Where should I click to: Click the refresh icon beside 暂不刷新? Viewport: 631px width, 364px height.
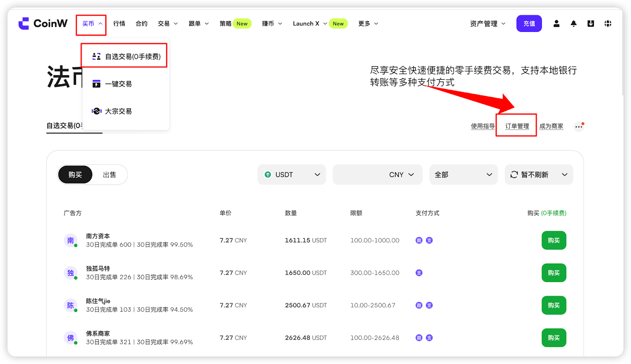514,175
